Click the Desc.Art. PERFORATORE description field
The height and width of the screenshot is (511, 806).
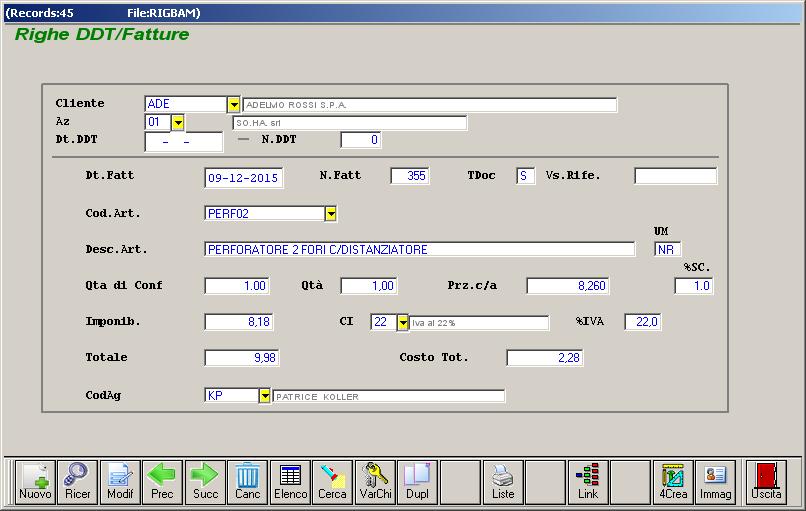click(419, 249)
